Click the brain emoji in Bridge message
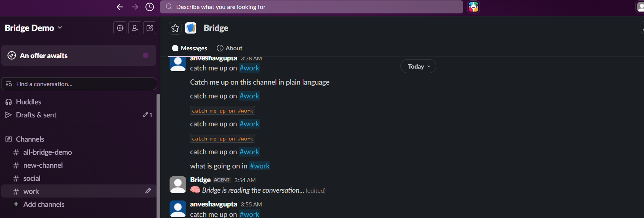 coord(195,190)
